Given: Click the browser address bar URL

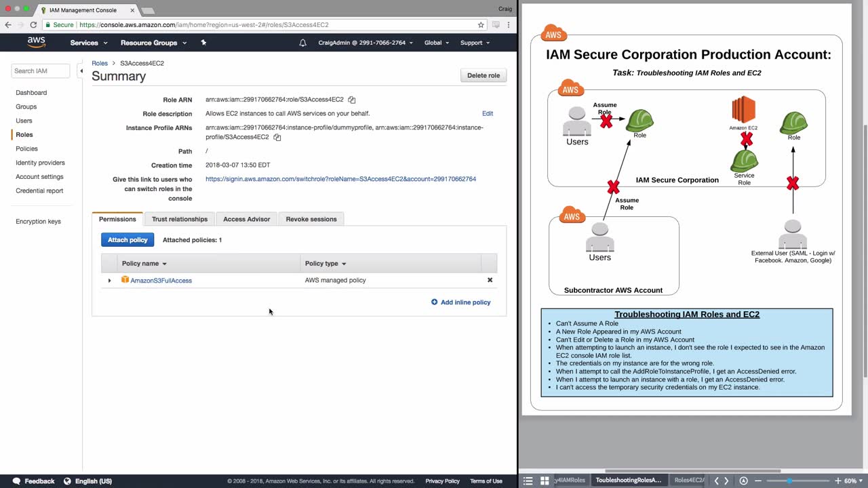Looking at the screenshot, I should click(204, 24).
